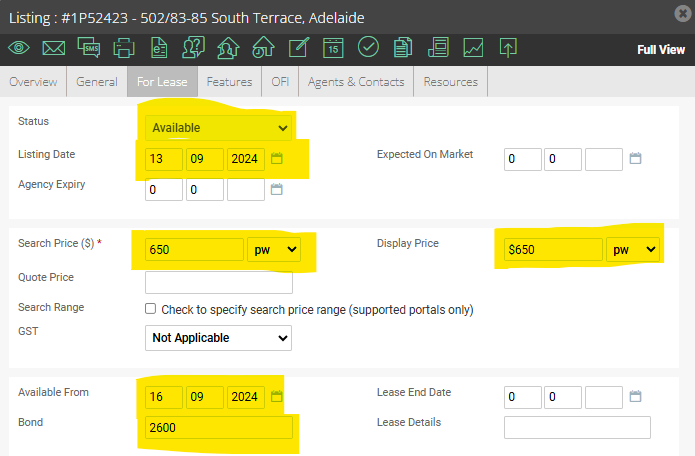Open the Search Price pw period dropdown
The height and width of the screenshot is (456, 695).
[x=274, y=249]
